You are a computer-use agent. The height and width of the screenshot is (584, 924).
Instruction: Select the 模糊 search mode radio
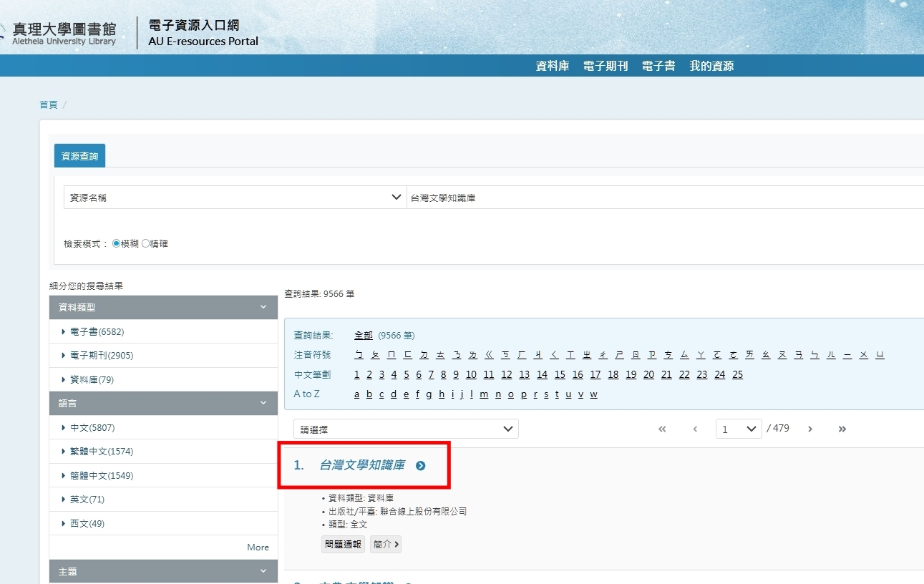117,243
